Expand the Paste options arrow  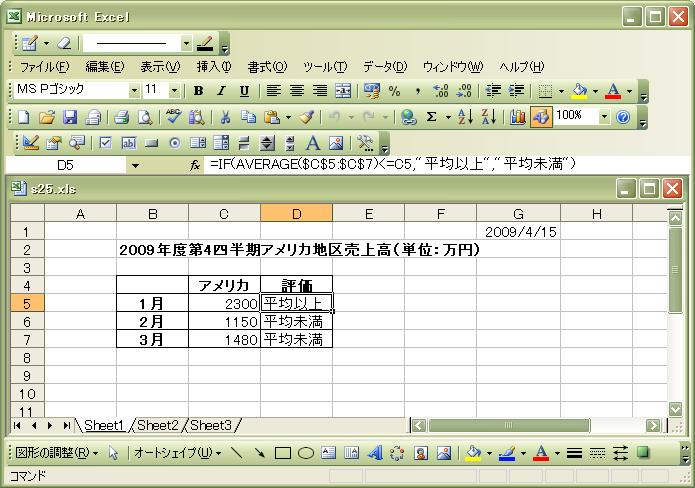(x=288, y=117)
